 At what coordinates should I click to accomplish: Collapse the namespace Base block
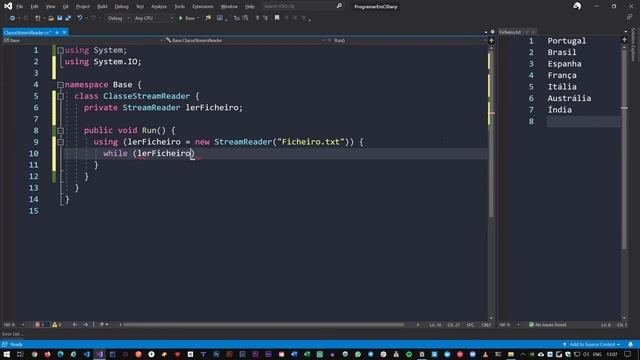tap(60, 85)
